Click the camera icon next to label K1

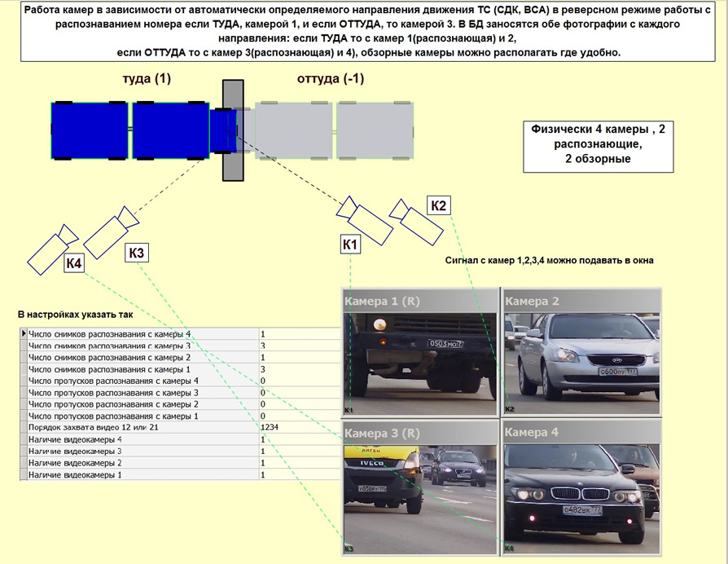click(x=363, y=216)
